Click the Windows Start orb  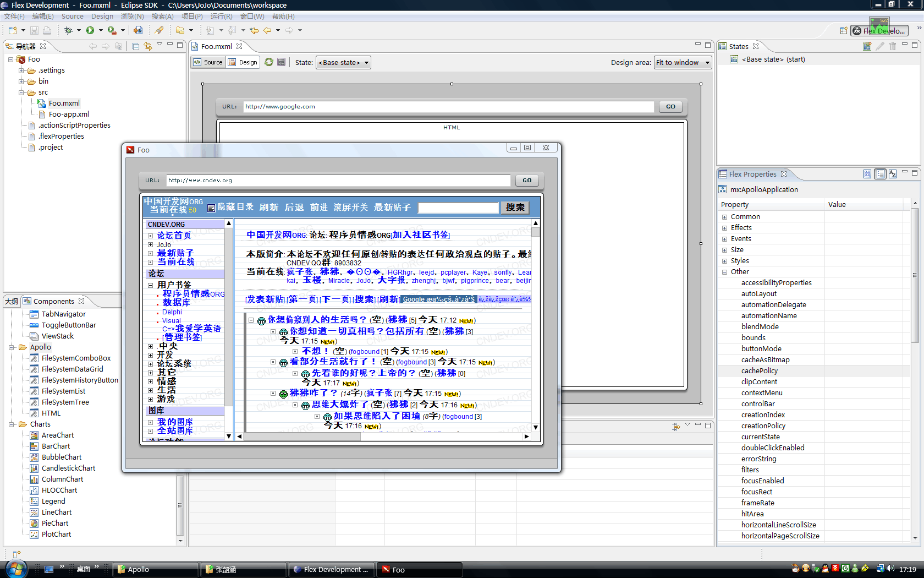point(16,569)
